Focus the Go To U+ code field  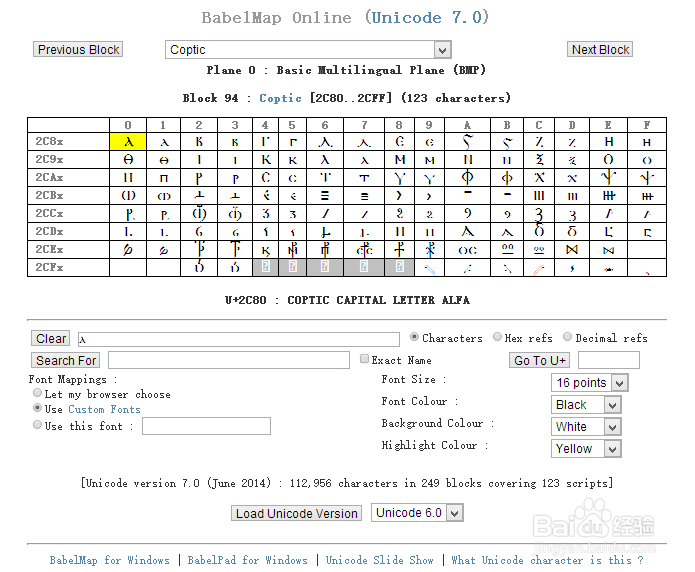(x=609, y=360)
